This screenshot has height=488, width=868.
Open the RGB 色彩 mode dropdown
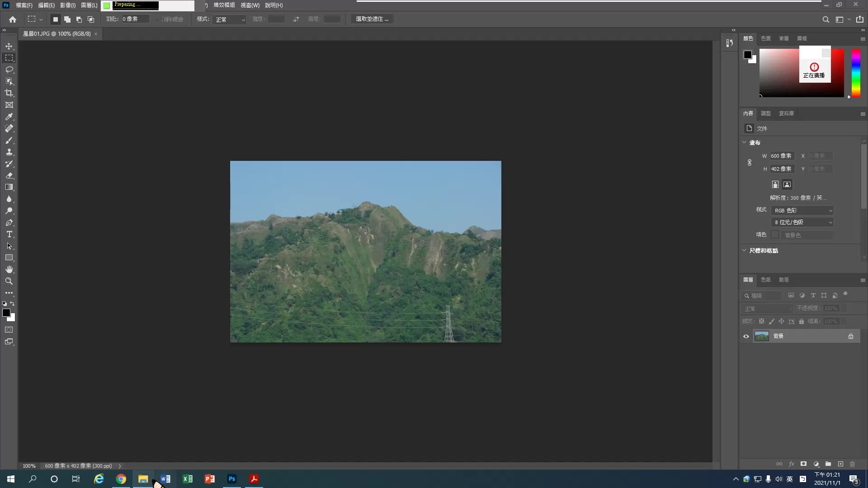click(802, 211)
